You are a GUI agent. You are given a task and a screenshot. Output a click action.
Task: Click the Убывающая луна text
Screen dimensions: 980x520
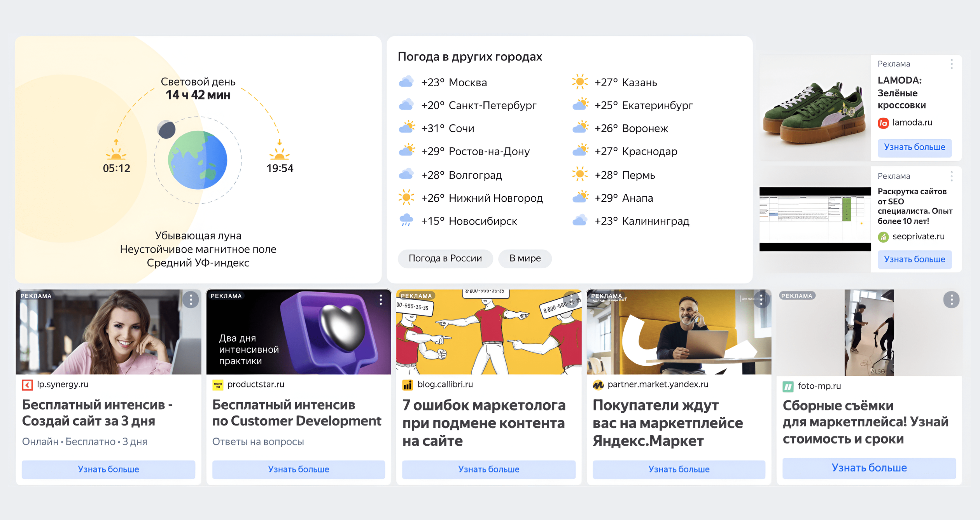(x=198, y=236)
